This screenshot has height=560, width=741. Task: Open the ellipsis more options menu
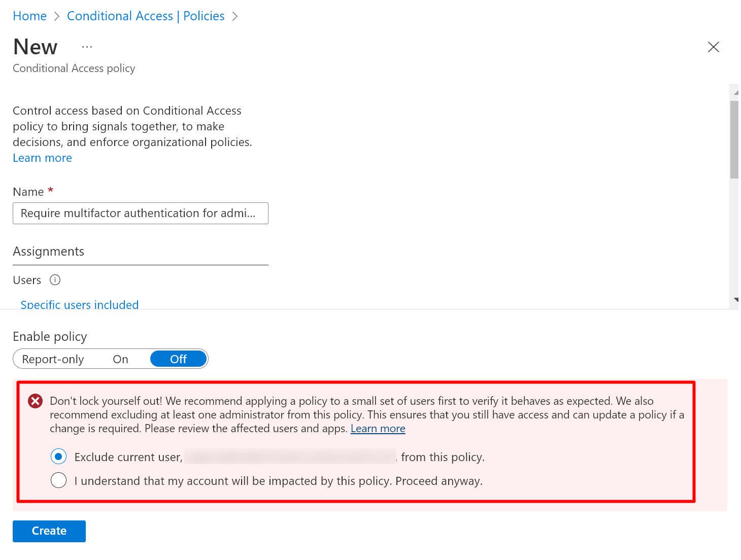click(87, 47)
